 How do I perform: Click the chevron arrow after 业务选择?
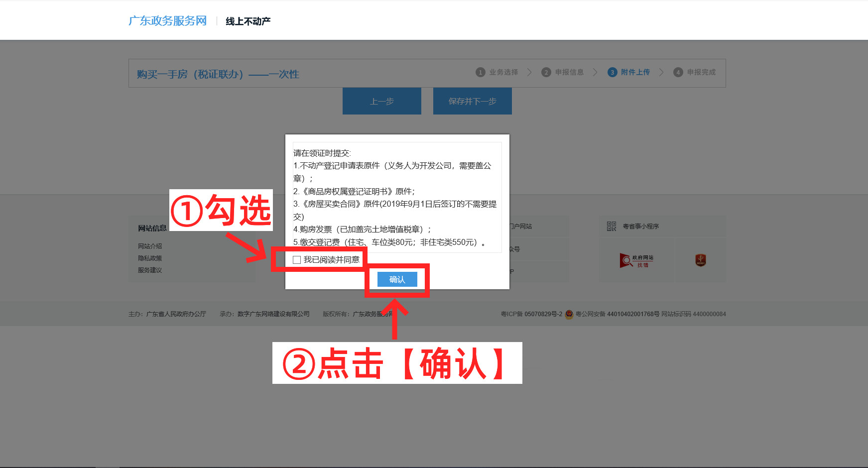(529, 72)
